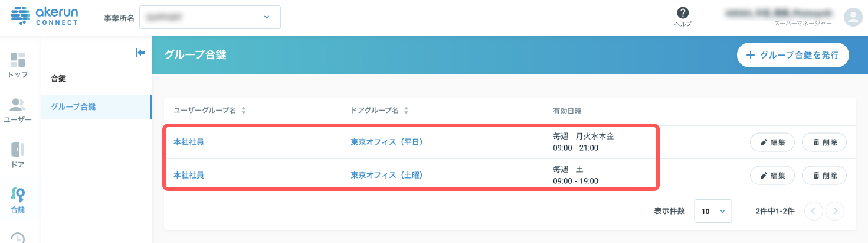Open the 表示件数 page size dropdown

(713, 211)
